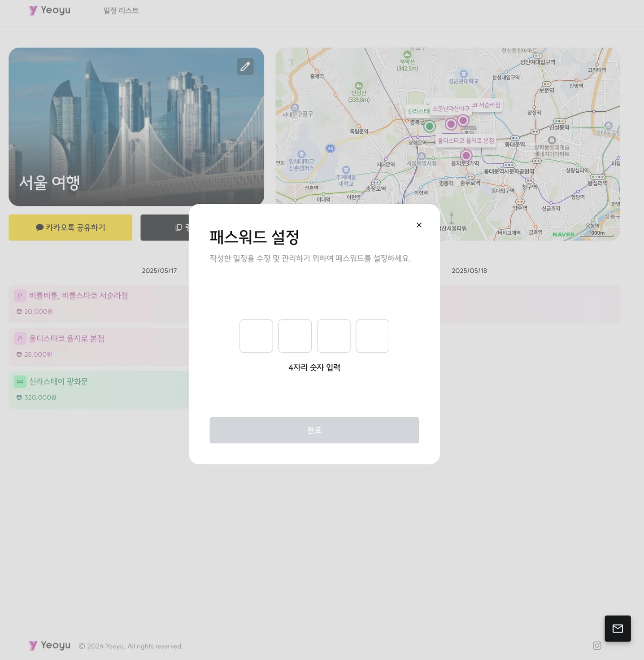644x660 pixels.
Task: Click the 25,000원 cost text
Action: click(38, 354)
